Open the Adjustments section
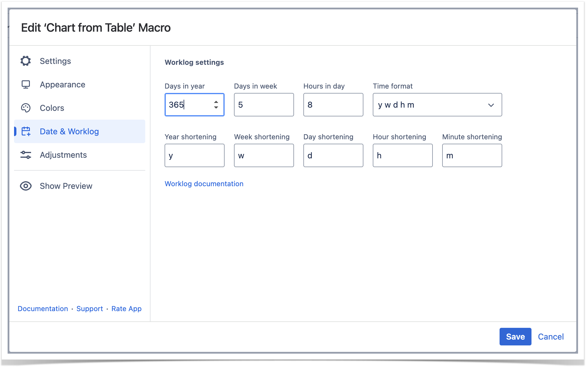The height and width of the screenshot is (368, 588). click(x=63, y=155)
